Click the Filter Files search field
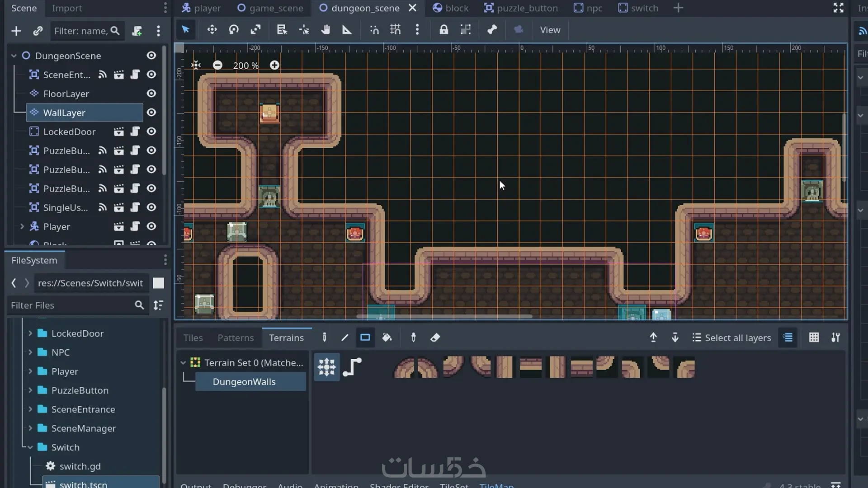 tap(70, 305)
